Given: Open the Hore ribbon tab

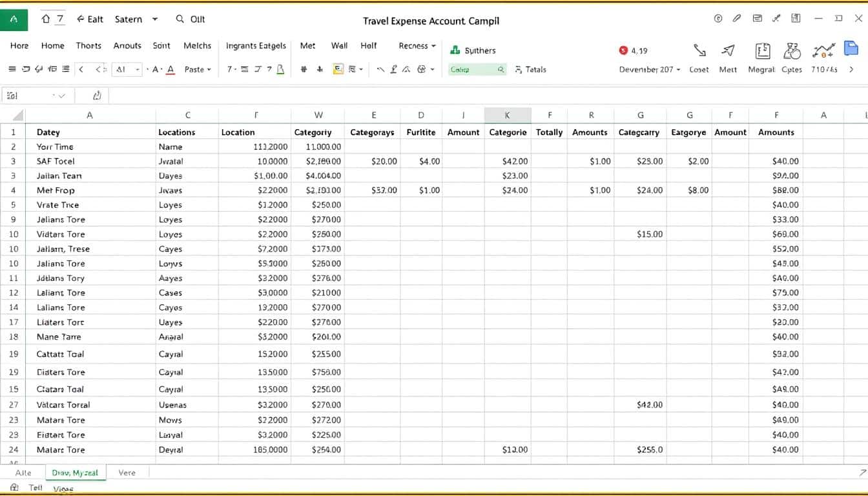Looking at the screenshot, I should click(19, 46).
